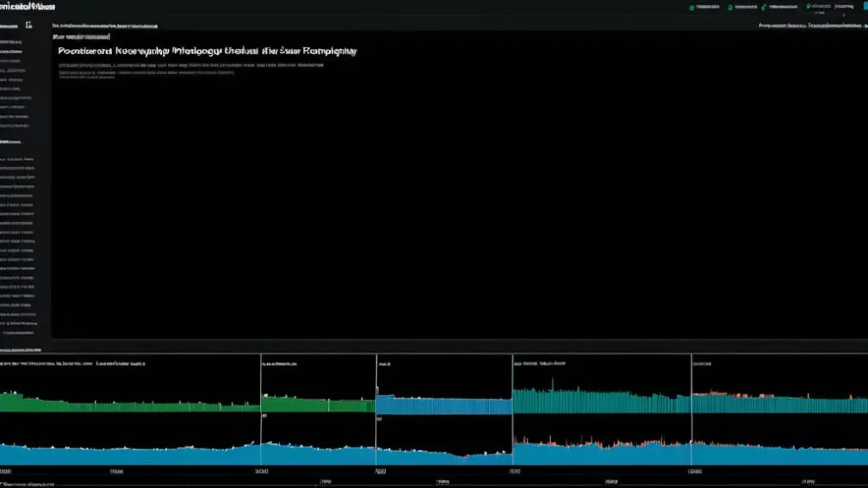Click the large white page heading
The height and width of the screenshot is (488, 868).
coord(207,52)
